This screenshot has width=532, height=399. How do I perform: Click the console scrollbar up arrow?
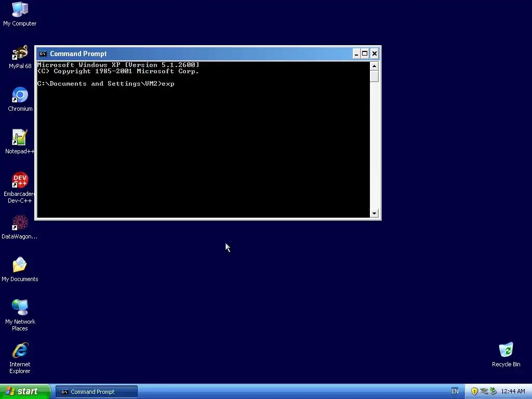[374, 66]
